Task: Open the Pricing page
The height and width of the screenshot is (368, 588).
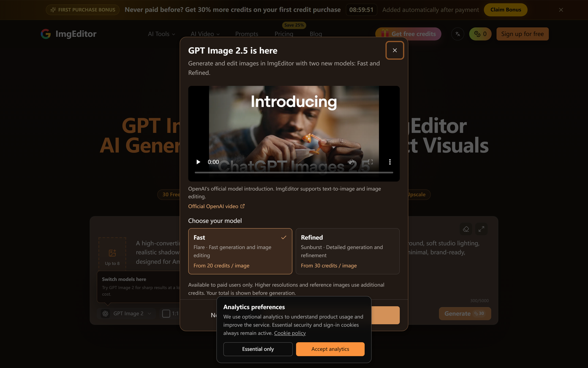Action: (284, 34)
